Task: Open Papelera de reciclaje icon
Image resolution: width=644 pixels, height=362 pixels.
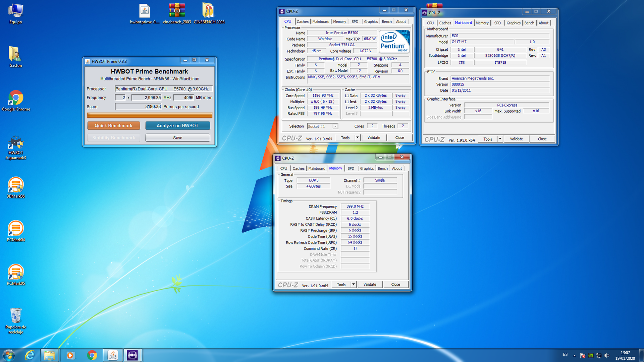Action: pyautogui.click(x=15, y=321)
